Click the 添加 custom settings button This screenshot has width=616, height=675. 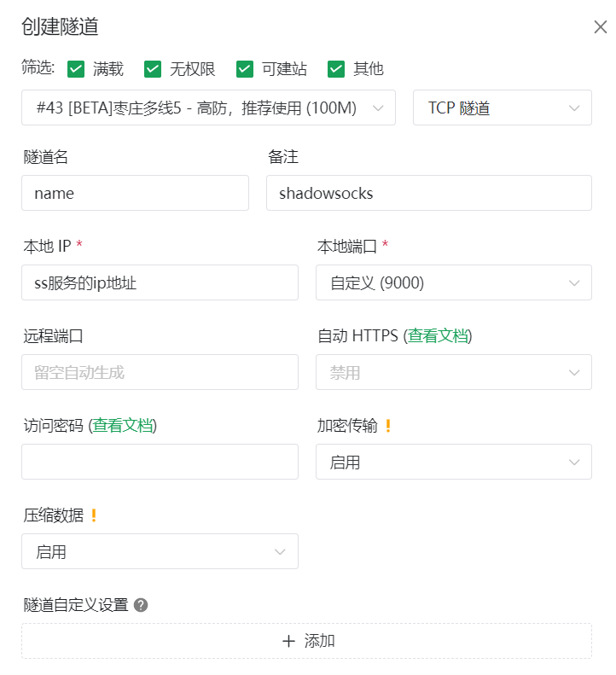pos(306,641)
